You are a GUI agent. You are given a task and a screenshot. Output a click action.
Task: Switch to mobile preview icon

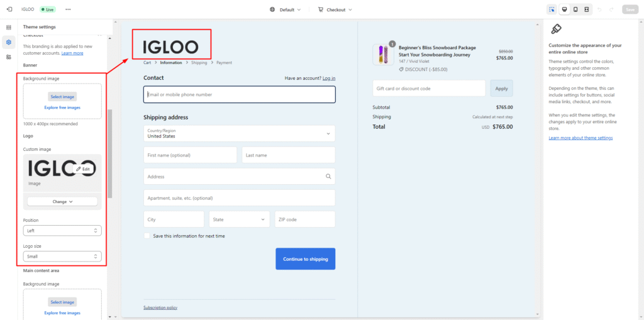point(575,9)
